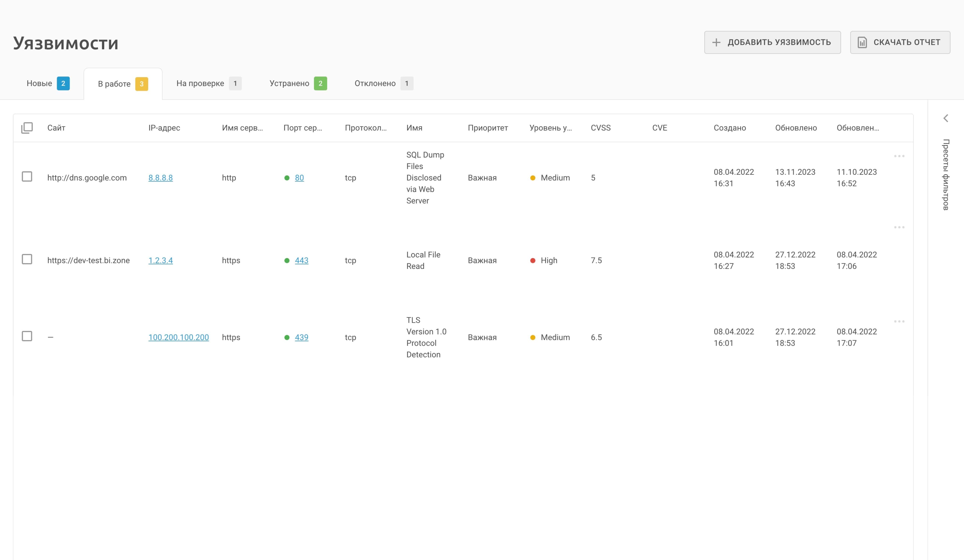Open the vertical Пресеты фильтров panel label

946,175
